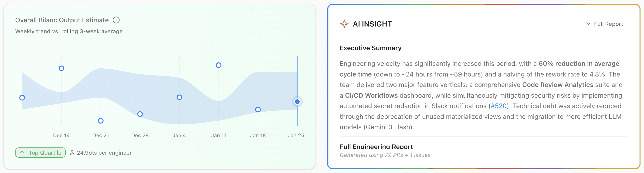Click the AI INSIGHT panel title
The image size is (644, 173).
(x=372, y=24)
